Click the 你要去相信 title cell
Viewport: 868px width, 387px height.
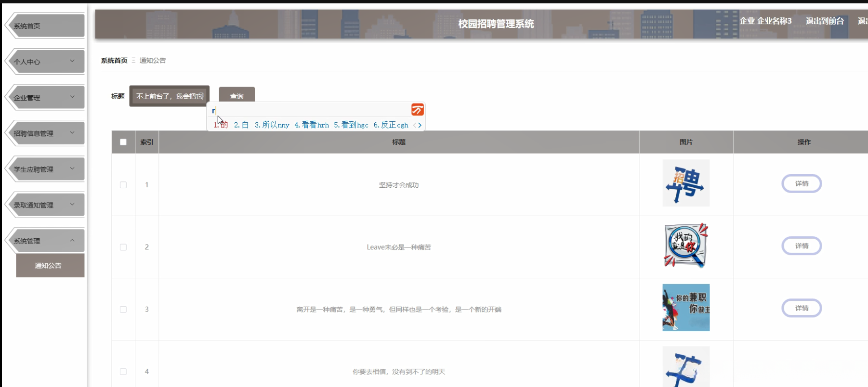coord(399,372)
